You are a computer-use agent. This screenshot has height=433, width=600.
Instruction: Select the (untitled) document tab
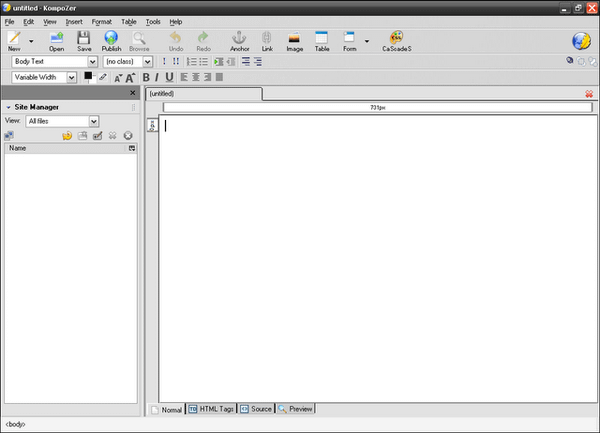(204, 94)
